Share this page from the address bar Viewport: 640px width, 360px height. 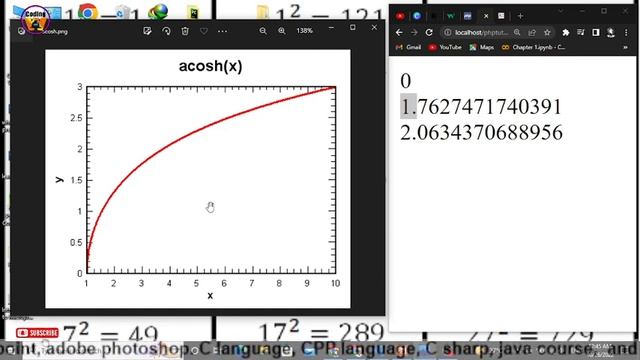point(532,32)
